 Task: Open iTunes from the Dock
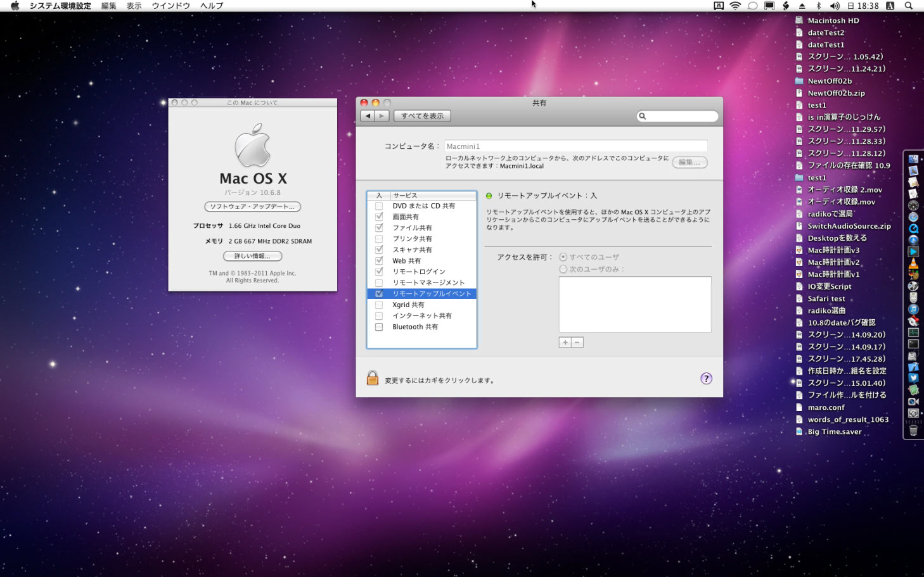(x=913, y=309)
